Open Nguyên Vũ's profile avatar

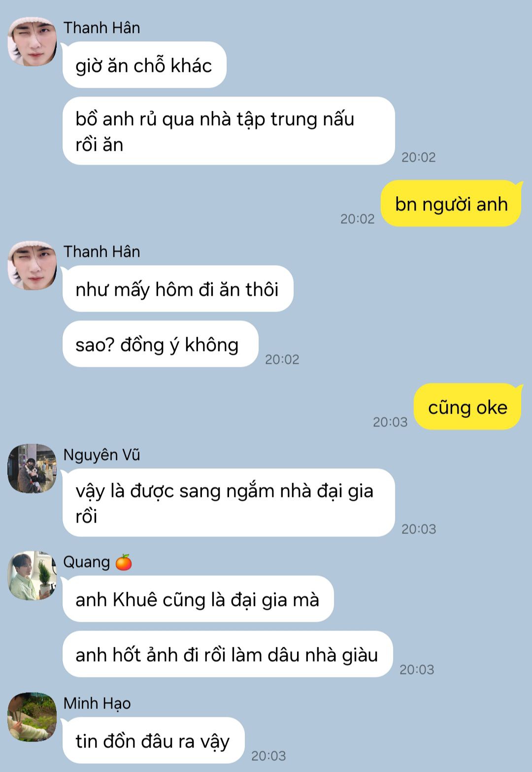tap(32, 468)
